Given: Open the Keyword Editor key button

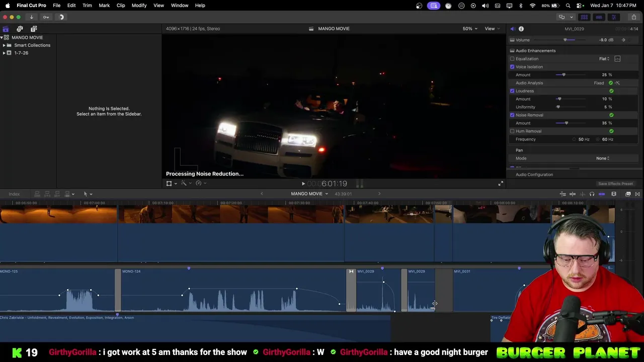Looking at the screenshot, I should point(46,17).
